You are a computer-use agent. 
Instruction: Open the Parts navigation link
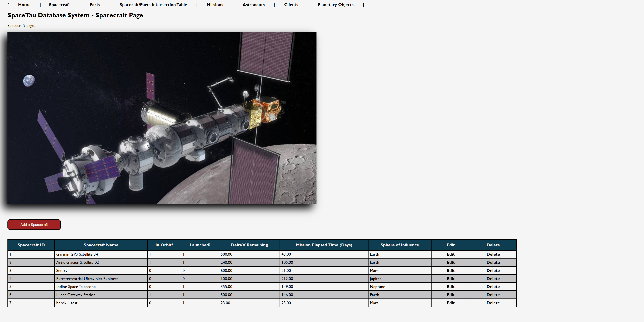(x=95, y=5)
